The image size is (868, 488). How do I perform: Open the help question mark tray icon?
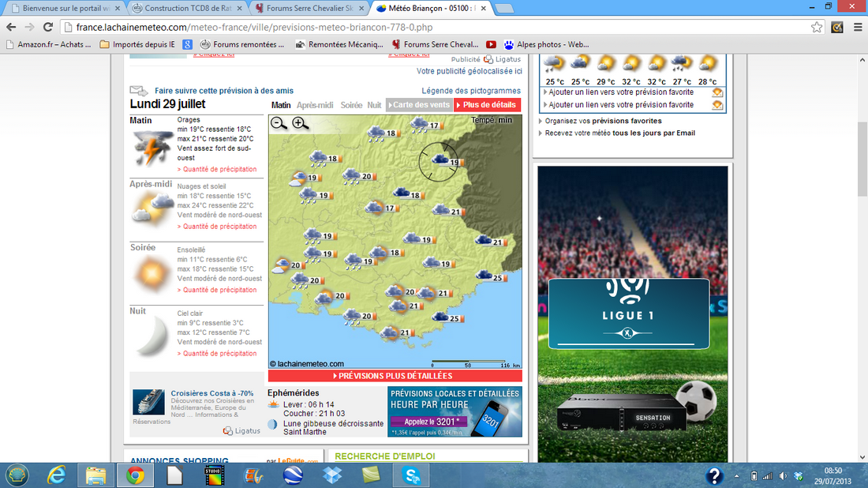714,476
